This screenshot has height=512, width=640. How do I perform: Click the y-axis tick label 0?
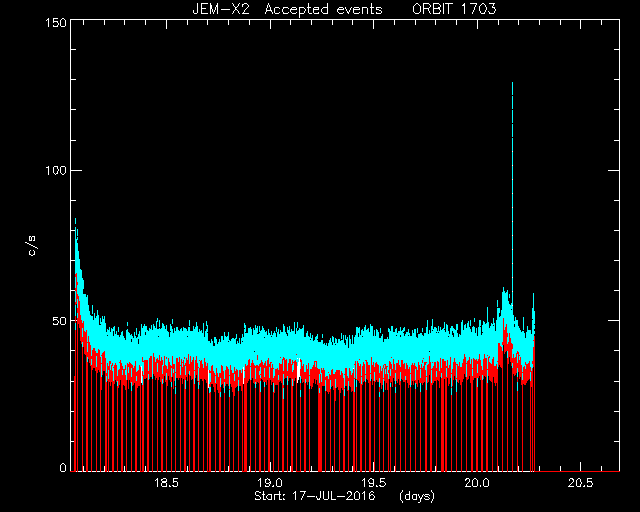pos(63,467)
